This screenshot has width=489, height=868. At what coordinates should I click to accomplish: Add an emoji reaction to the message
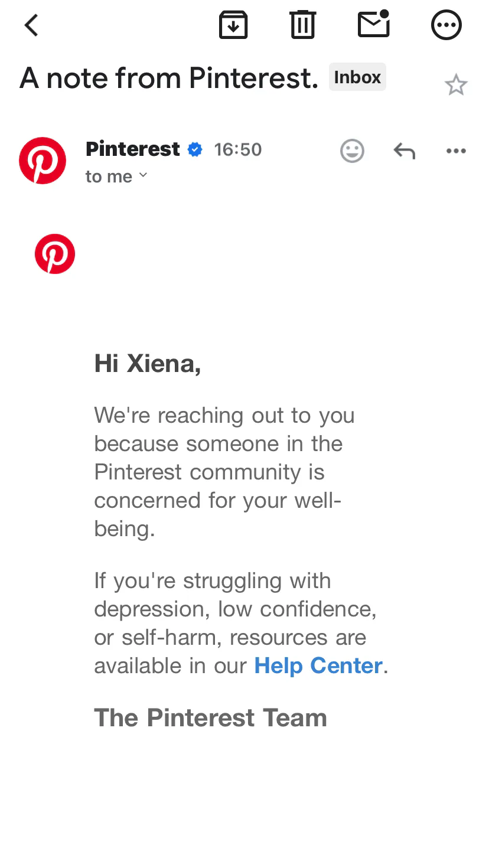(x=352, y=151)
